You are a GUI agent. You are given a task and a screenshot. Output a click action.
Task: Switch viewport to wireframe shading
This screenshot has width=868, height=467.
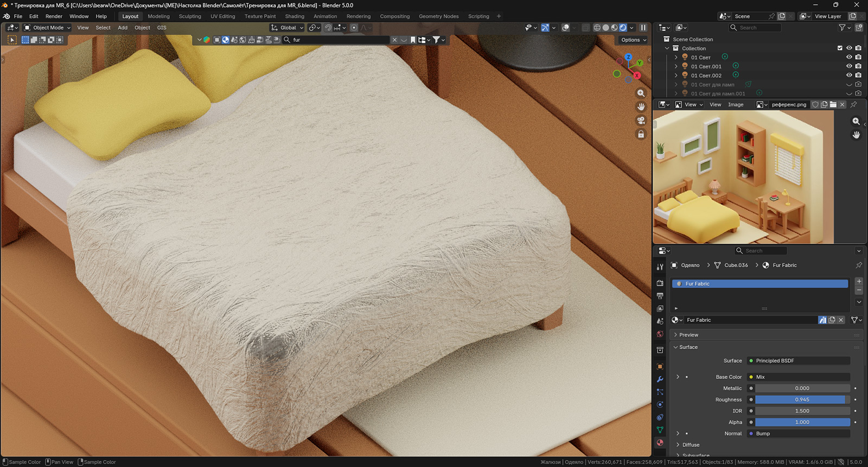pos(597,28)
